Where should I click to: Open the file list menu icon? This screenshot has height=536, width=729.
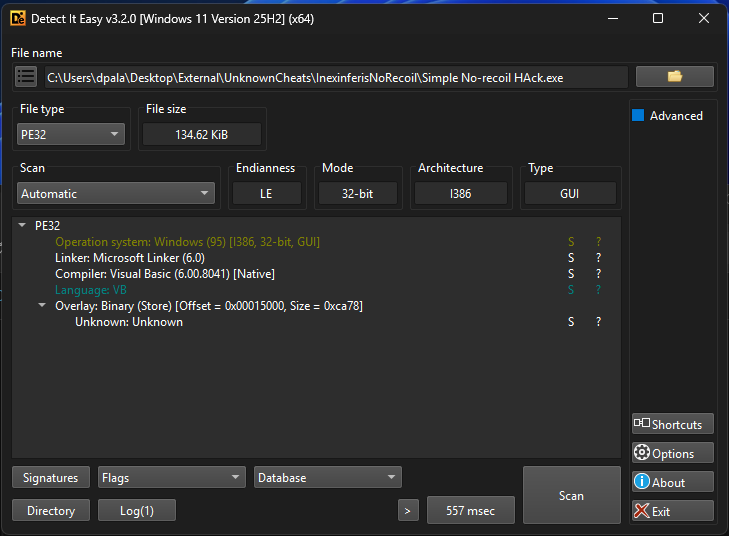pyautogui.click(x=26, y=77)
